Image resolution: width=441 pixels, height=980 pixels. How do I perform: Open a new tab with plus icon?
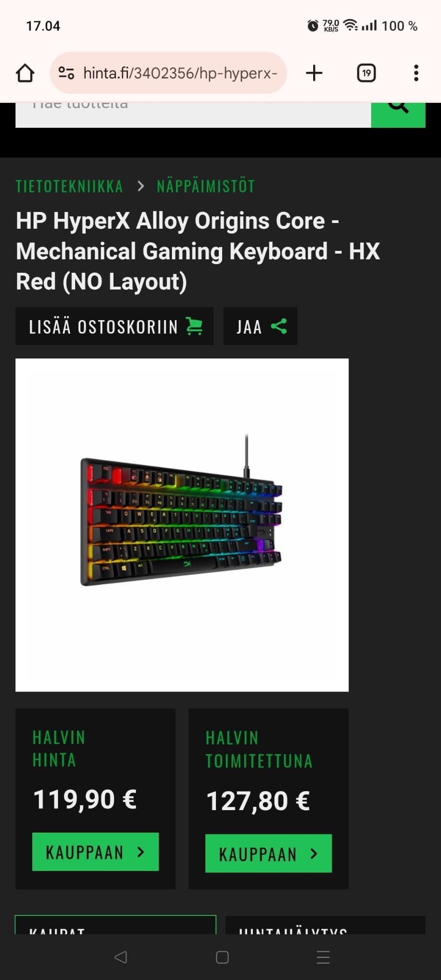[314, 73]
